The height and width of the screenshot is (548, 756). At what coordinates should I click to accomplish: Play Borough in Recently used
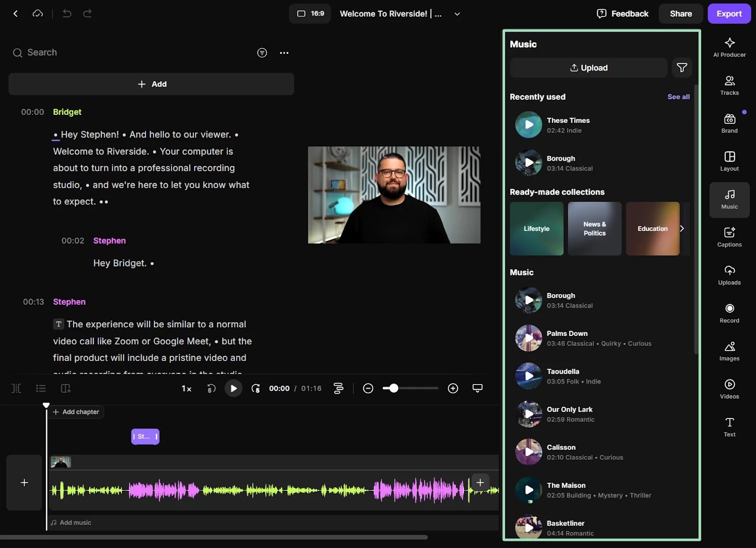point(529,163)
